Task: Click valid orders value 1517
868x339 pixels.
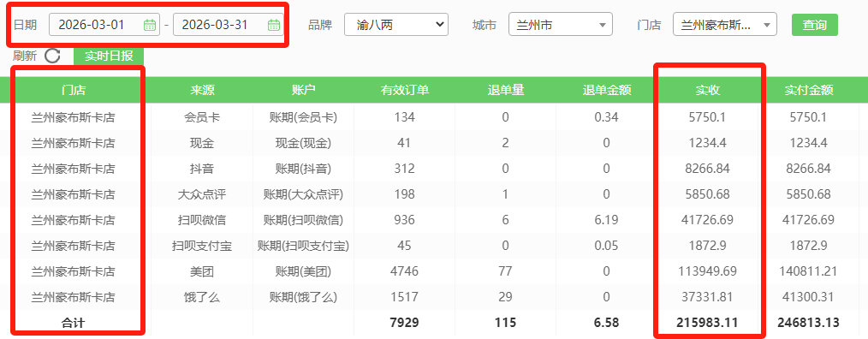Action: tap(404, 297)
